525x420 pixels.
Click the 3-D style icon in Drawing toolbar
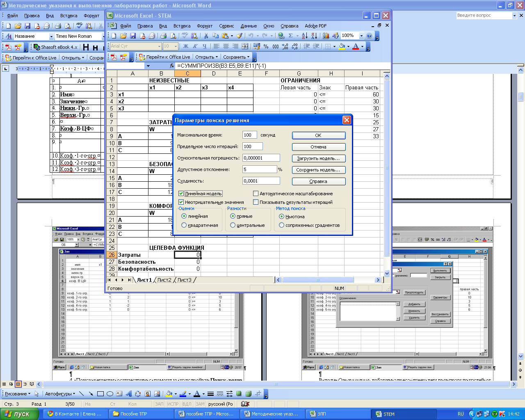pyautogui.click(x=248, y=394)
